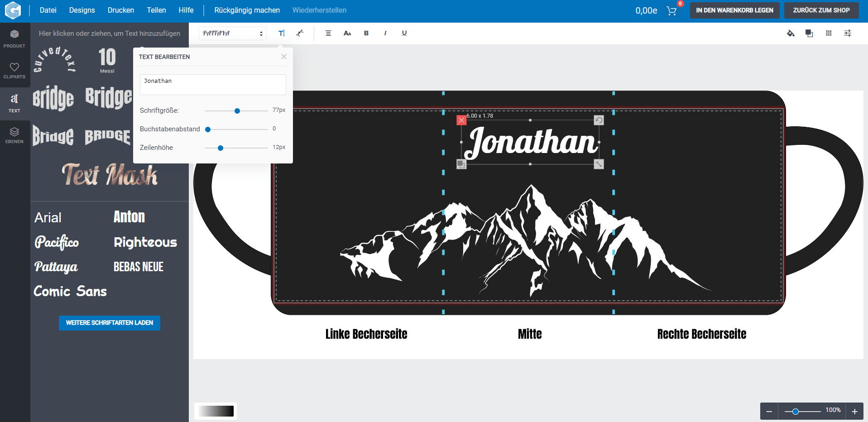This screenshot has width=868, height=422.
Task: Toggle italic formatting
Action: point(385,33)
